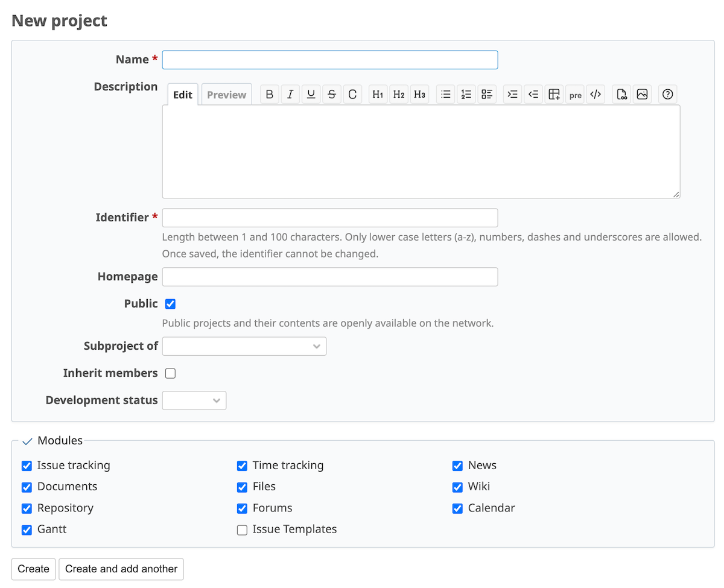724x588 pixels.
Task: Enable the Inherit members checkbox
Action: 170,373
